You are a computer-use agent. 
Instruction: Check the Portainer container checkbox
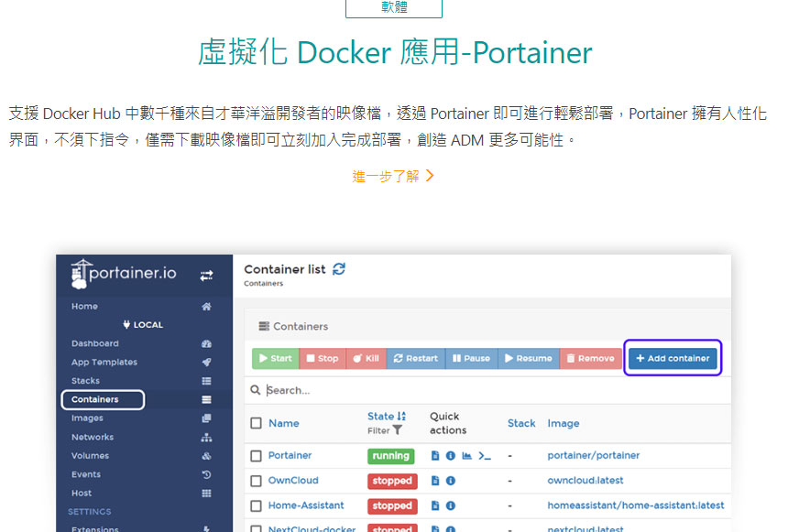point(257,456)
